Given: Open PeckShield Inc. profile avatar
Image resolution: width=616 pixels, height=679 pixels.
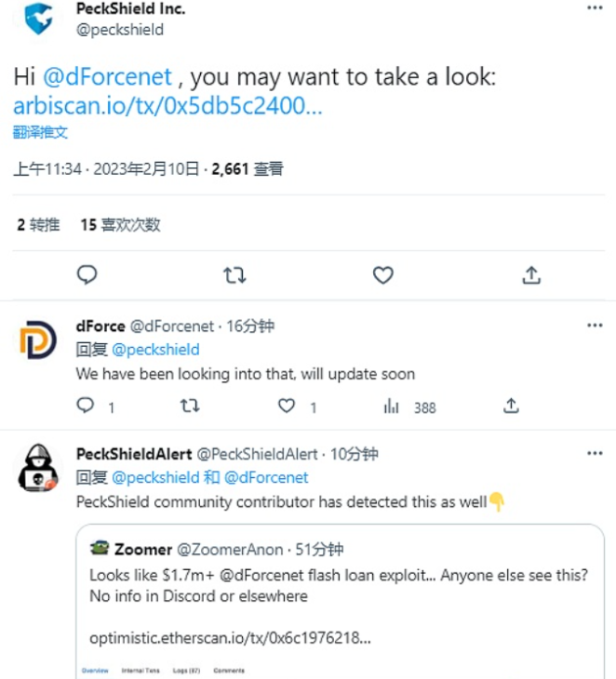Looking at the screenshot, I should coord(38,19).
